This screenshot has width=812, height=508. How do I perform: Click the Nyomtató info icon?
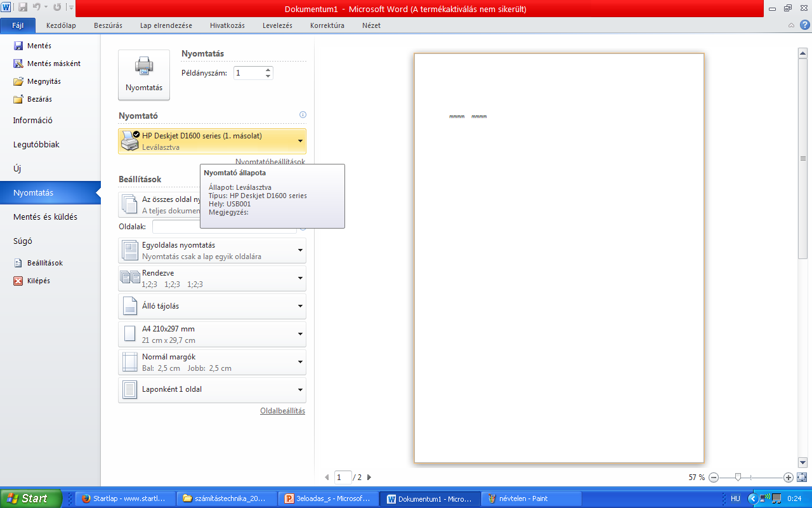[303, 115]
